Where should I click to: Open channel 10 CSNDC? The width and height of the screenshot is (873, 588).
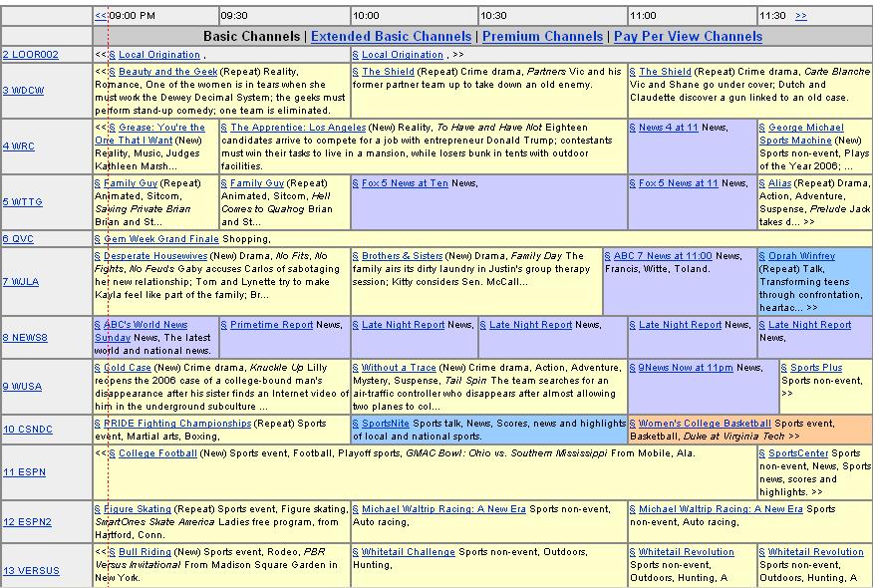pos(28,430)
